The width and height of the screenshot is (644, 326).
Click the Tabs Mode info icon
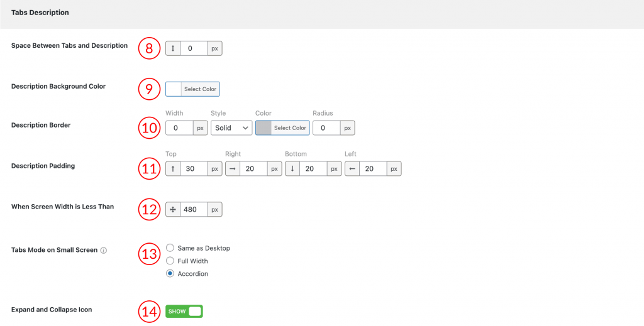[104, 251]
